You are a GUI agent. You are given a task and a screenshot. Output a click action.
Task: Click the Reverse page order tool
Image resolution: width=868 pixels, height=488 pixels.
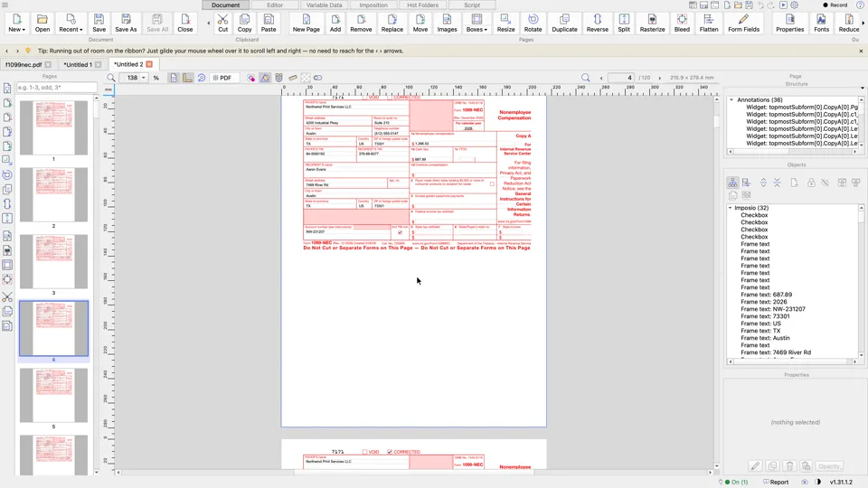click(598, 23)
